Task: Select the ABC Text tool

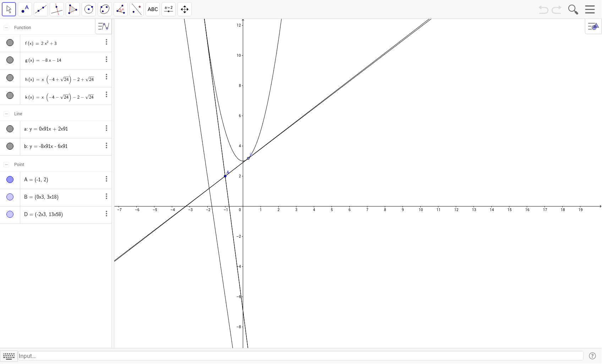Action: point(153,9)
